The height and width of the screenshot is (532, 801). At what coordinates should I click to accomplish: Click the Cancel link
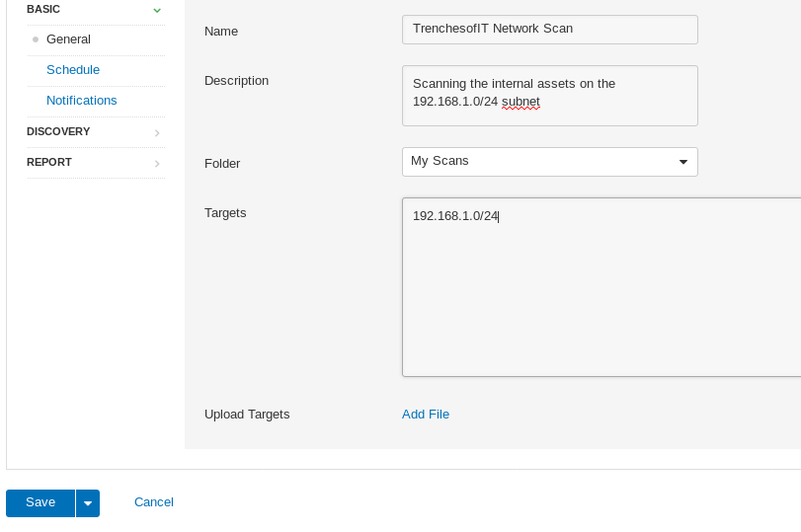click(154, 502)
